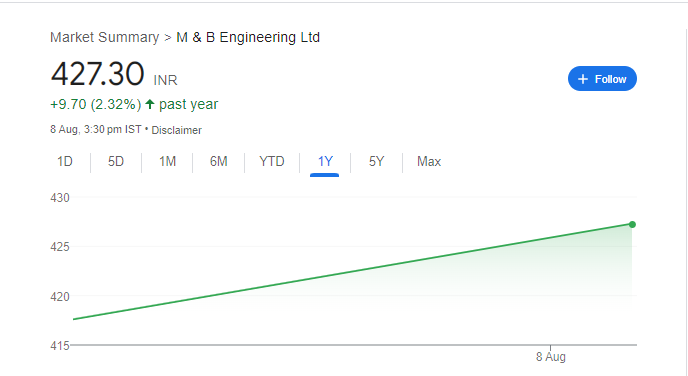Switch chart to 5D range
Screen dimensions: 688x376
116,161
